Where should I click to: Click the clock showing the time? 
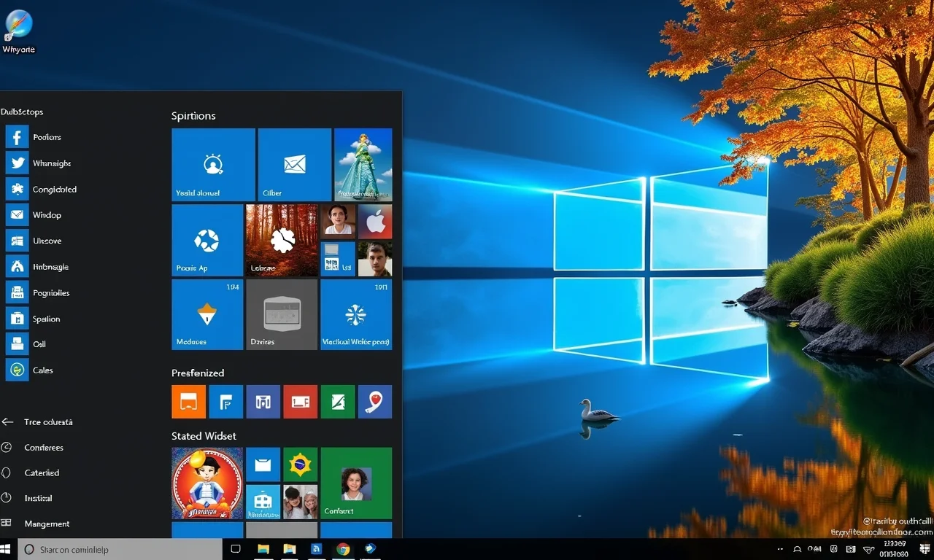(x=894, y=549)
